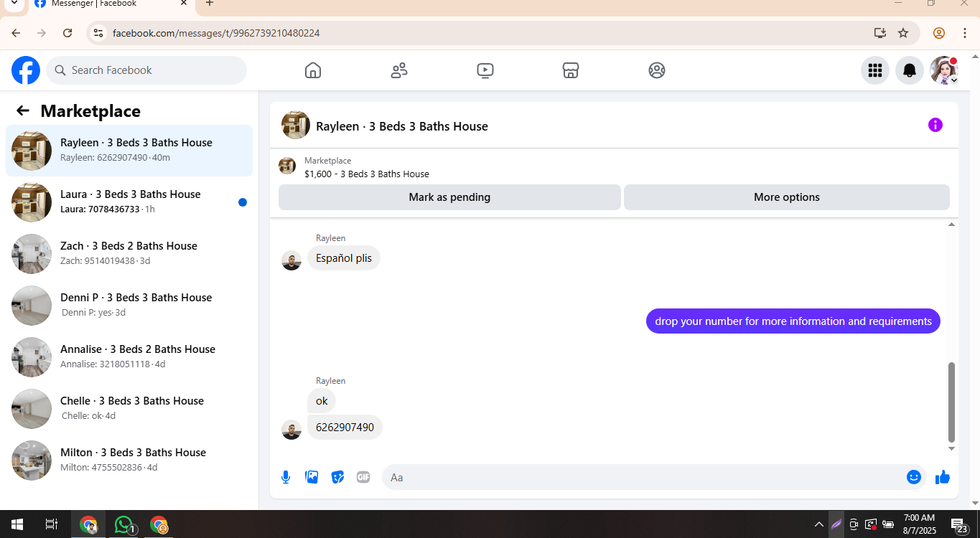Open WhatsApp from the taskbar
This screenshot has width=980, height=538.
[125, 524]
